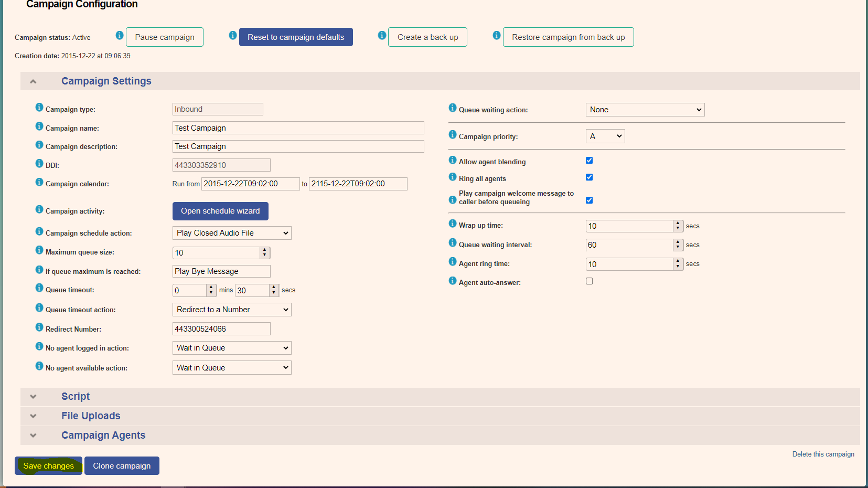Click Create a back up button
Viewport: 868px width, 488px height.
(427, 37)
